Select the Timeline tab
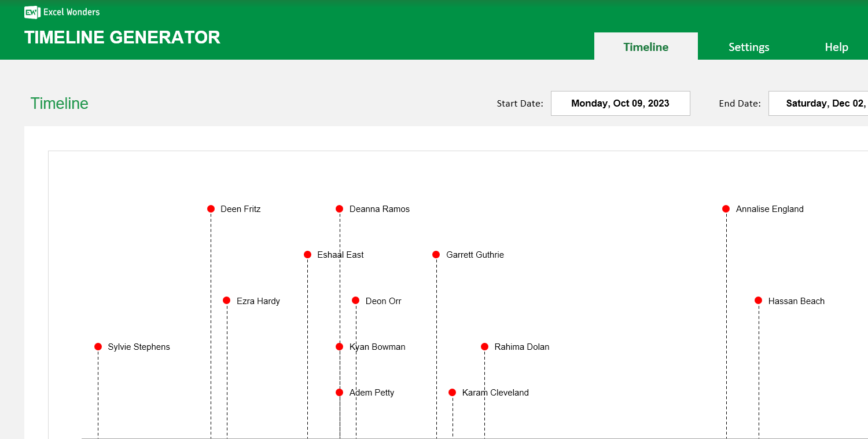 [x=645, y=46]
